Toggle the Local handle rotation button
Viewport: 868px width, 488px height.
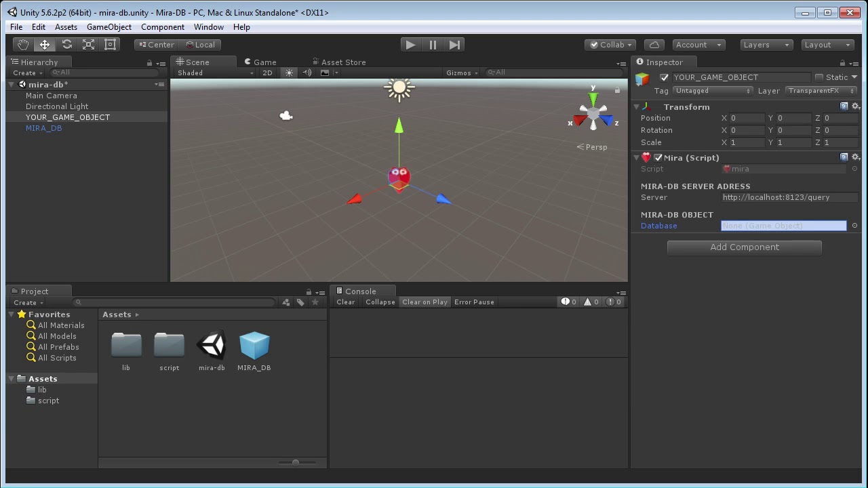(x=199, y=45)
